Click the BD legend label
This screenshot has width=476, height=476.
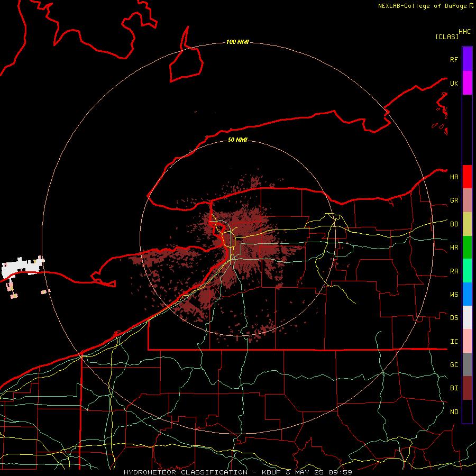454,224
